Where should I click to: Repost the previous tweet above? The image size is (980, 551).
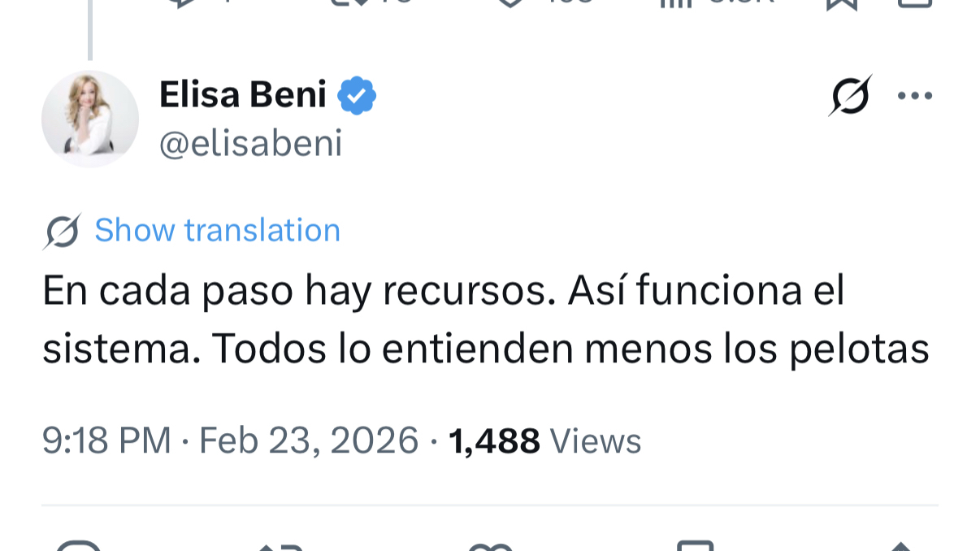(349, 2)
